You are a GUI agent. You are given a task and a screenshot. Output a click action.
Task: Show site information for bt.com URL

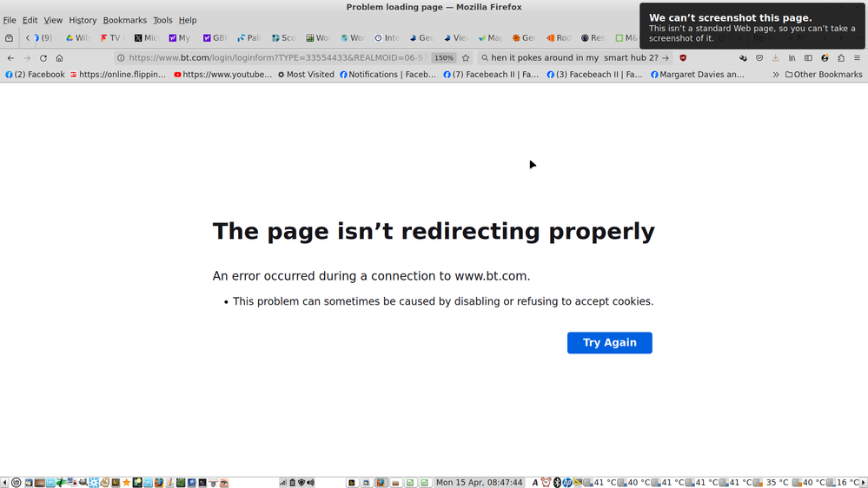point(121,57)
